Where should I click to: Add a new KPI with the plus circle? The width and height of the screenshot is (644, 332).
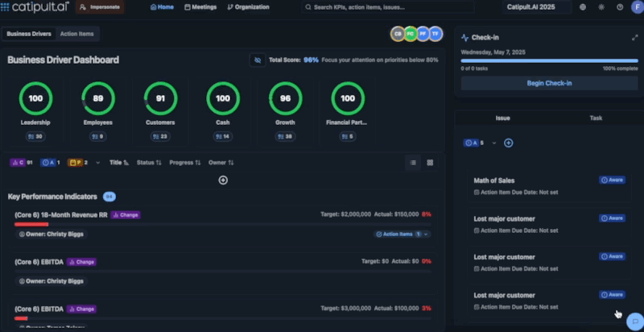pyautogui.click(x=223, y=180)
